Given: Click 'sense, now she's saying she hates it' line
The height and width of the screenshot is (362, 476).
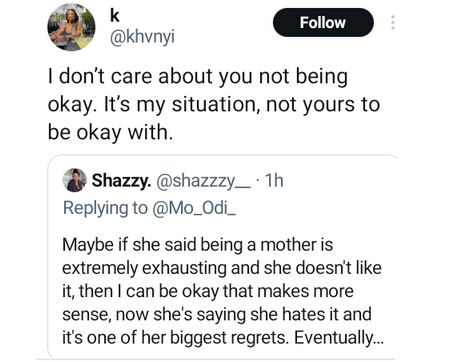Looking at the screenshot, I should point(217,314).
